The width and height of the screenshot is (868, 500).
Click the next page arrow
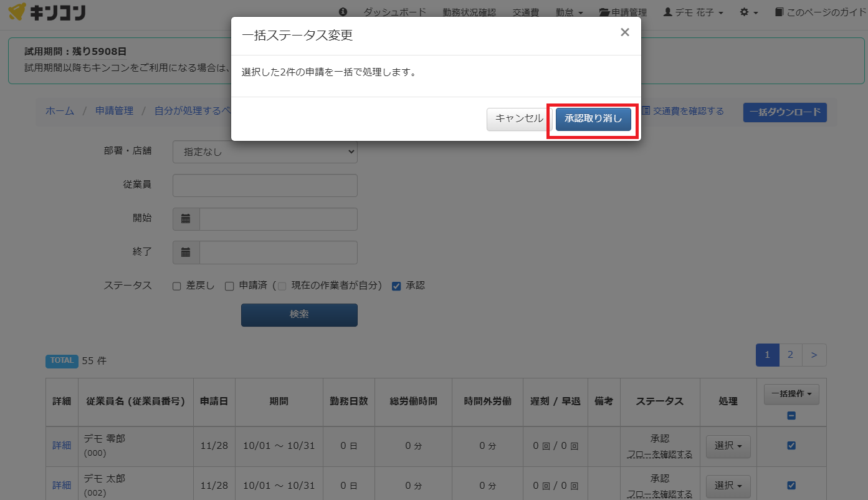coord(814,355)
